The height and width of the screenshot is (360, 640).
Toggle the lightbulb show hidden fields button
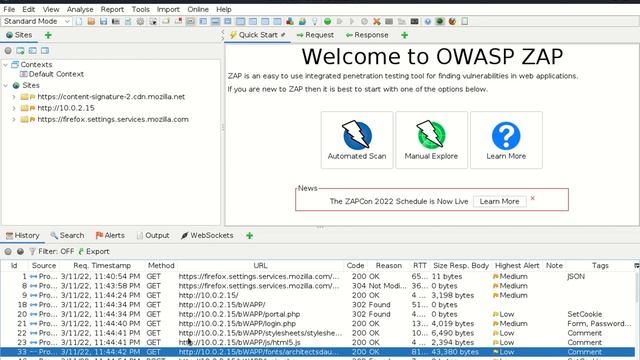[315, 21]
